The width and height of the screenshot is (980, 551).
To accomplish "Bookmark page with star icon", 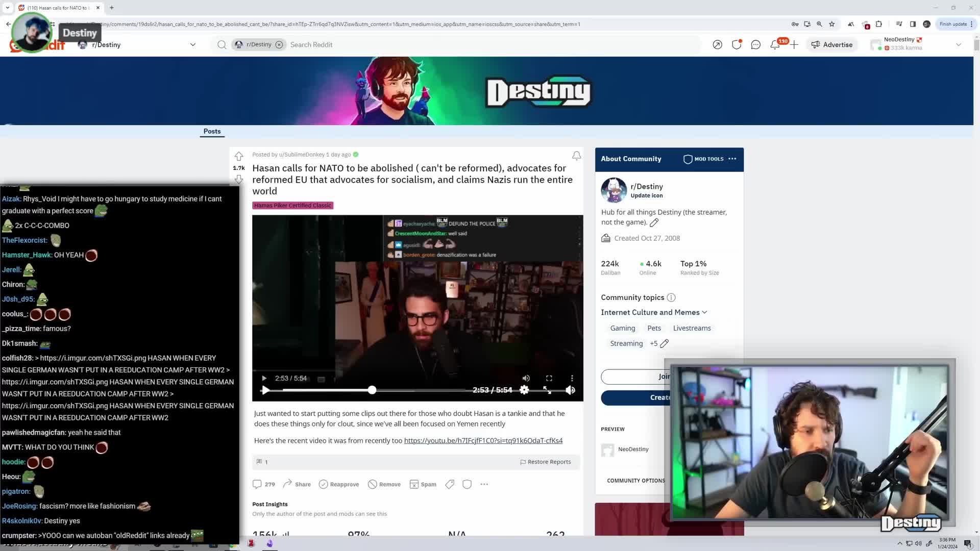I will pos(832,24).
